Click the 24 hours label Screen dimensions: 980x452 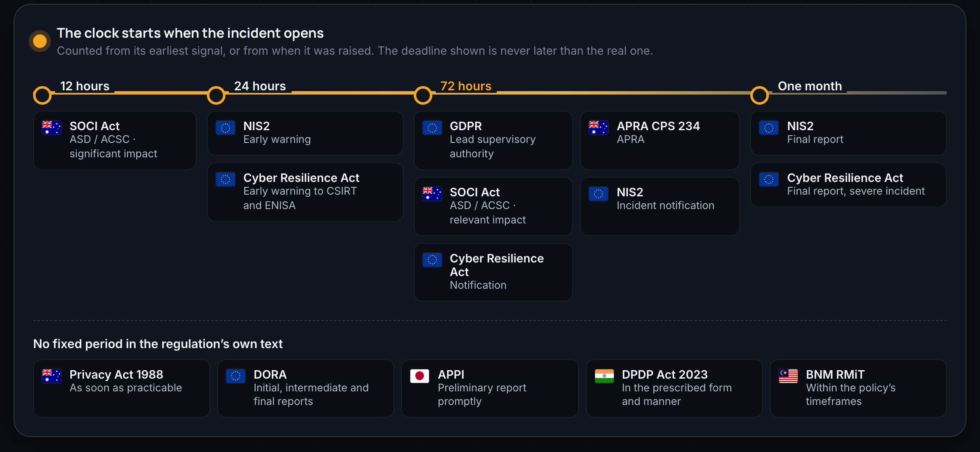[260, 86]
